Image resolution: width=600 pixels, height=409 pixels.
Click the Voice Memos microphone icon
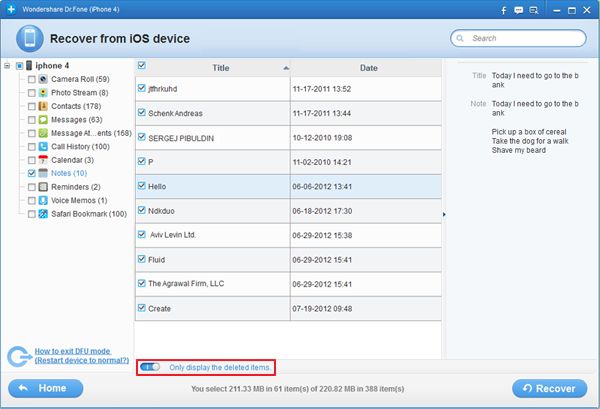[43, 200]
